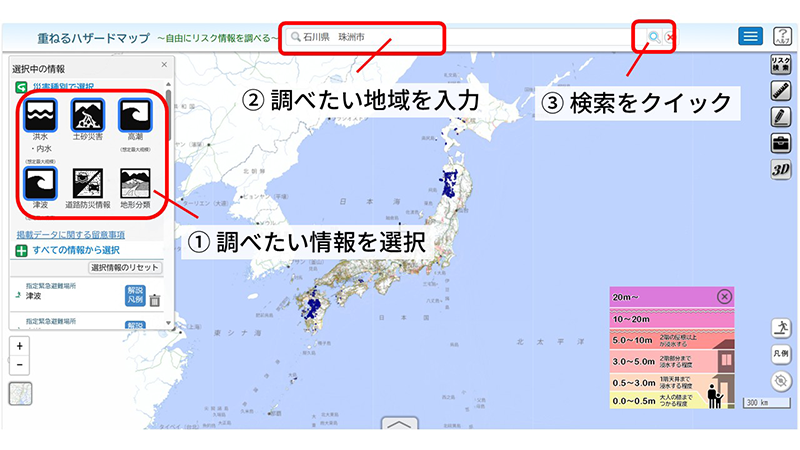Click the 0.5~3.0m legend band

click(672, 383)
